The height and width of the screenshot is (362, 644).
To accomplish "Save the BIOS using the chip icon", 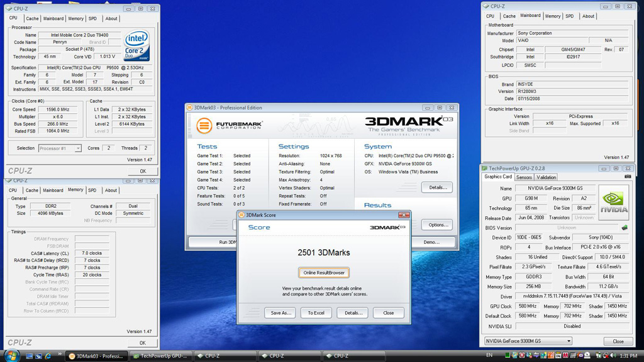I will pyautogui.click(x=625, y=228).
